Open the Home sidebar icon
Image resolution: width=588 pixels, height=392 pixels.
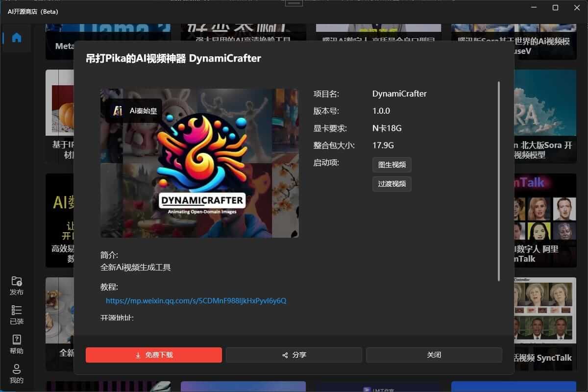pos(17,38)
